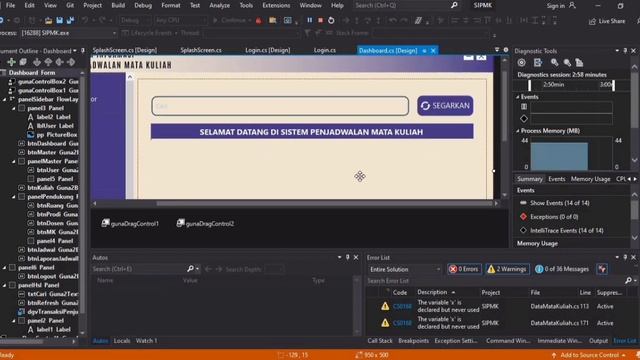Click Move Up arrow in Document Outline toolbar
640x360 pixels.
coord(48,62)
